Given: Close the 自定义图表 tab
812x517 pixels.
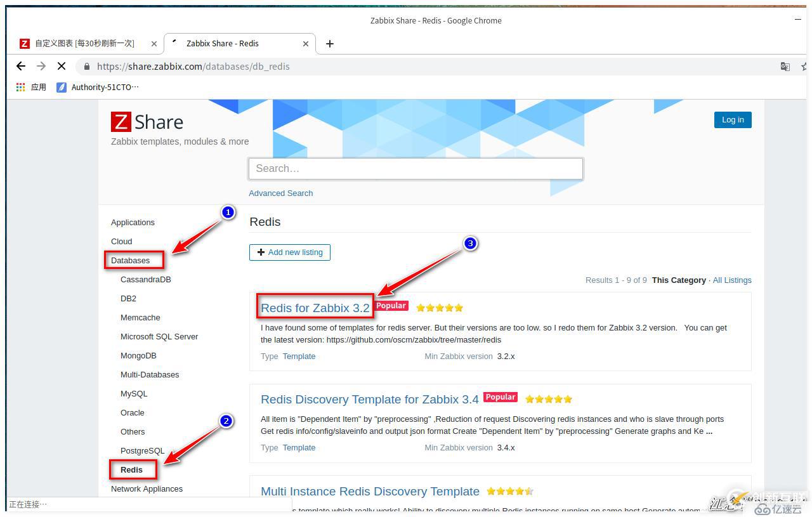Looking at the screenshot, I should (154, 44).
